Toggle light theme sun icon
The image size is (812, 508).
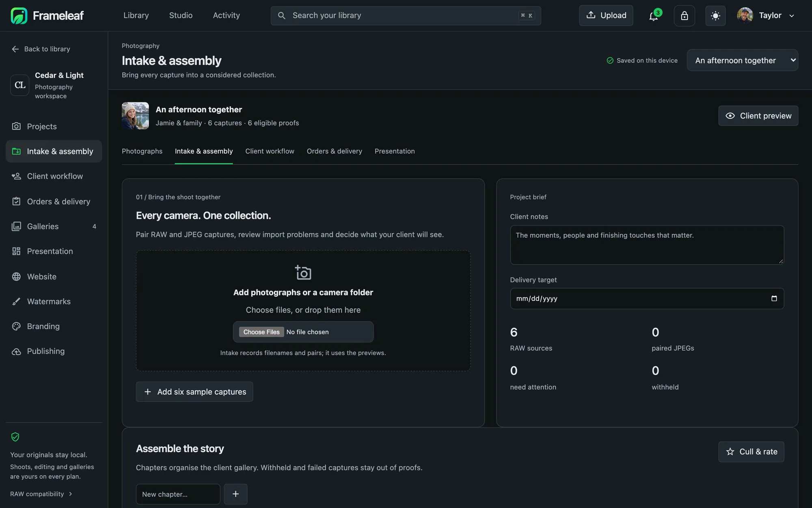pyautogui.click(x=715, y=15)
